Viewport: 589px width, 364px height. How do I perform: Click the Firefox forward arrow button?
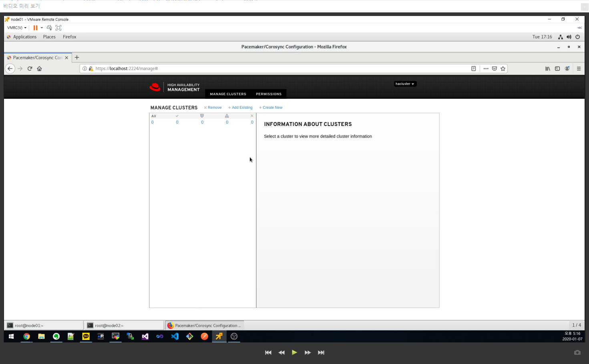(x=20, y=68)
